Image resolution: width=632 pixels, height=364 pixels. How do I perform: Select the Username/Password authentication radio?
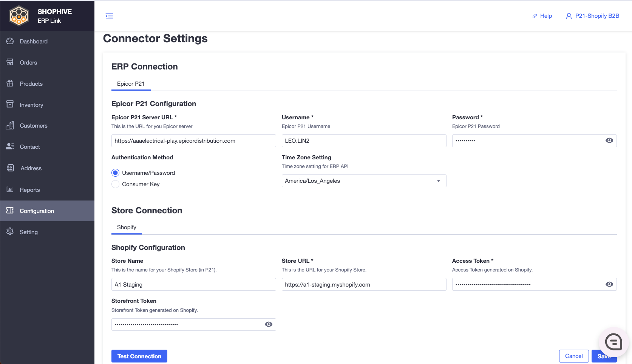[x=116, y=173]
